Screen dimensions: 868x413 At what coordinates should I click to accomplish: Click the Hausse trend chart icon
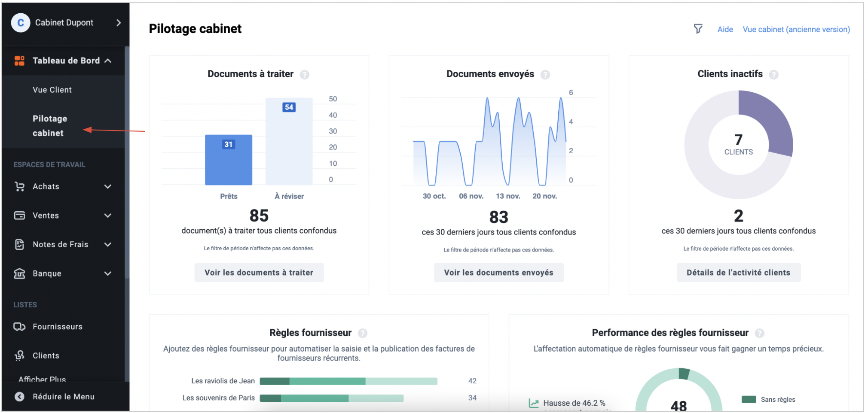[x=534, y=403]
